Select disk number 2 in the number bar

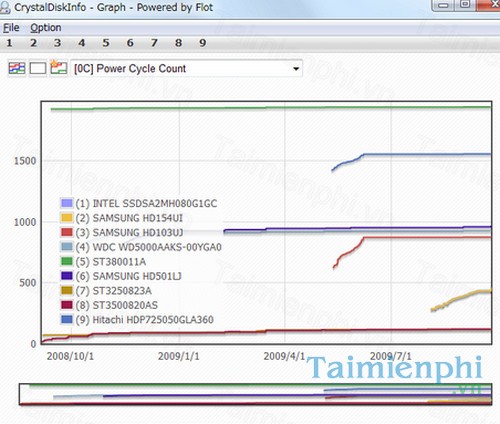tap(33, 43)
